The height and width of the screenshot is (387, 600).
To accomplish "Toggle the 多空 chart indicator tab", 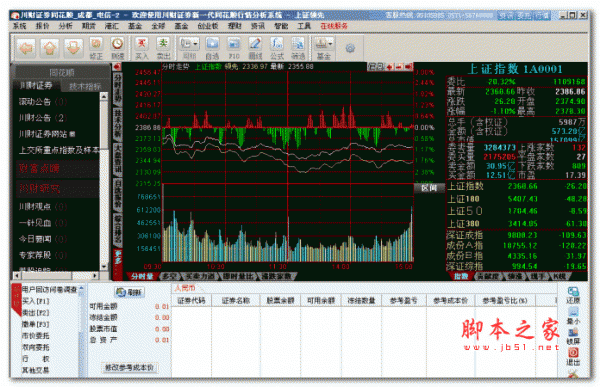I will 170,276.
